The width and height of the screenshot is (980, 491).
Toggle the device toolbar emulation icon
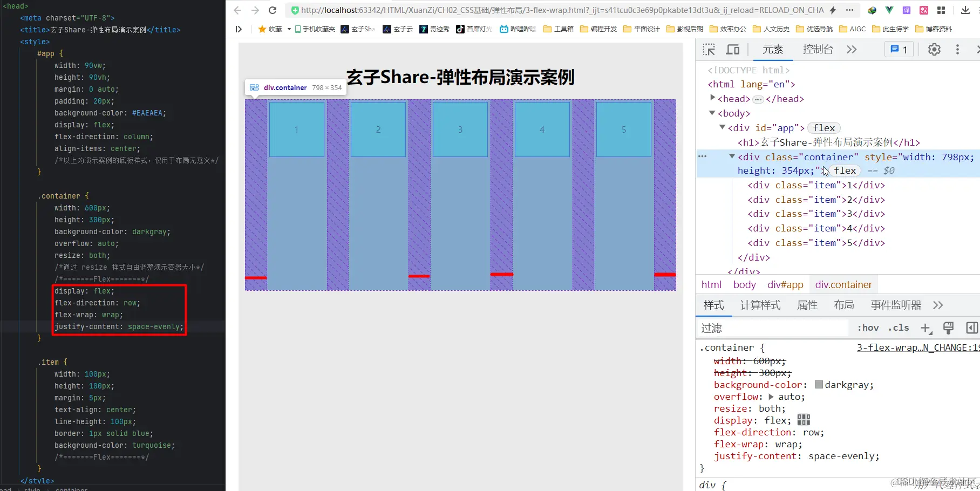click(x=732, y=49)
